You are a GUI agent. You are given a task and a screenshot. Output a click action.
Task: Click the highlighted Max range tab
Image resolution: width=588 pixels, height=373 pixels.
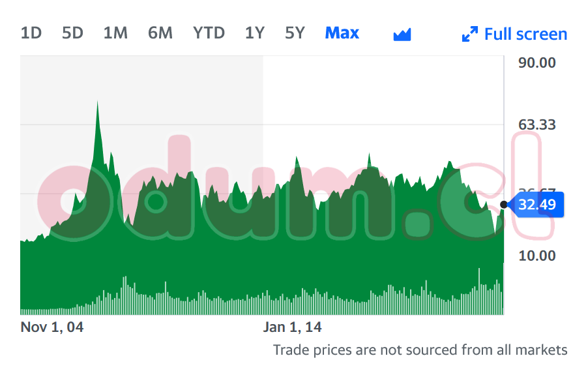(342, 33)
